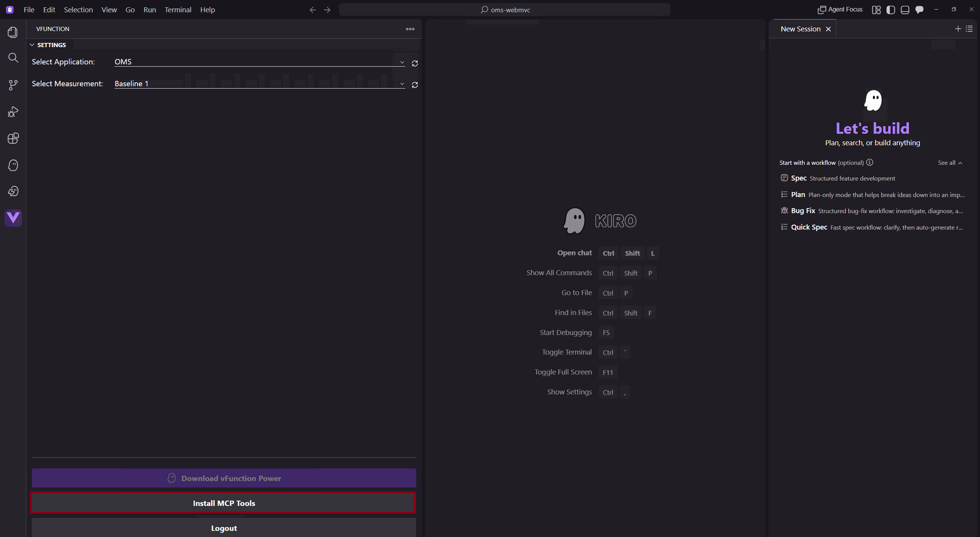Click Download vFunction Power button
Image resolution: width=980 pixels, height=537 pixels.
click(224, 478)
